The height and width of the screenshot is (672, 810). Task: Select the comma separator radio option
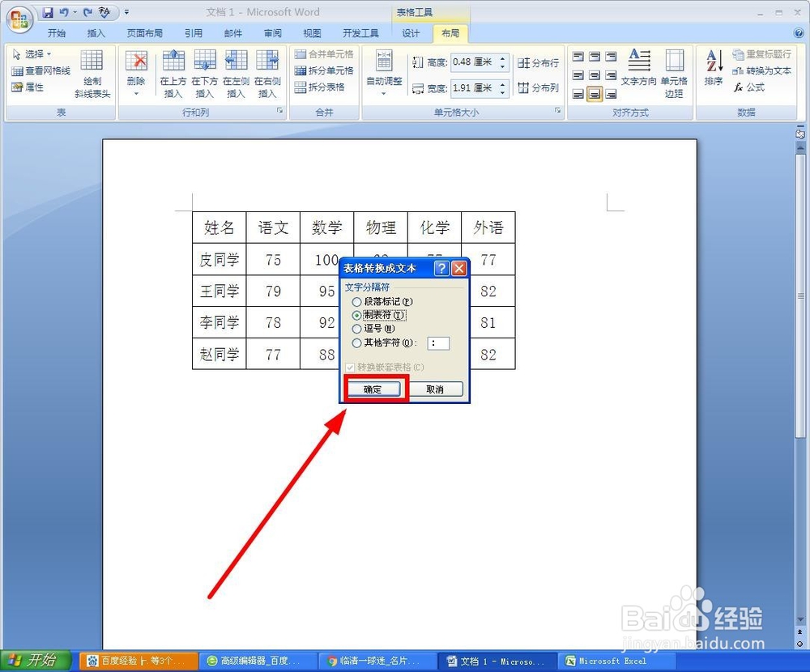[x=356, y=329]
